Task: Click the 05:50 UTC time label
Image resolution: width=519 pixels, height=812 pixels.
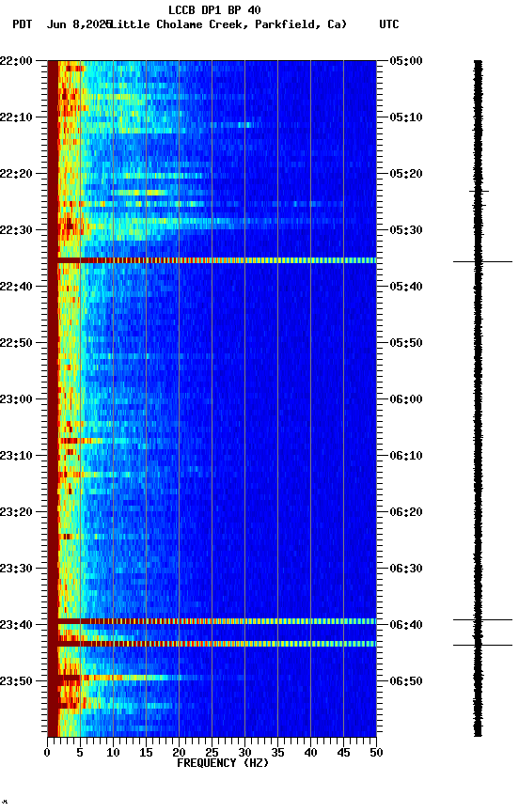Action: 406,343
